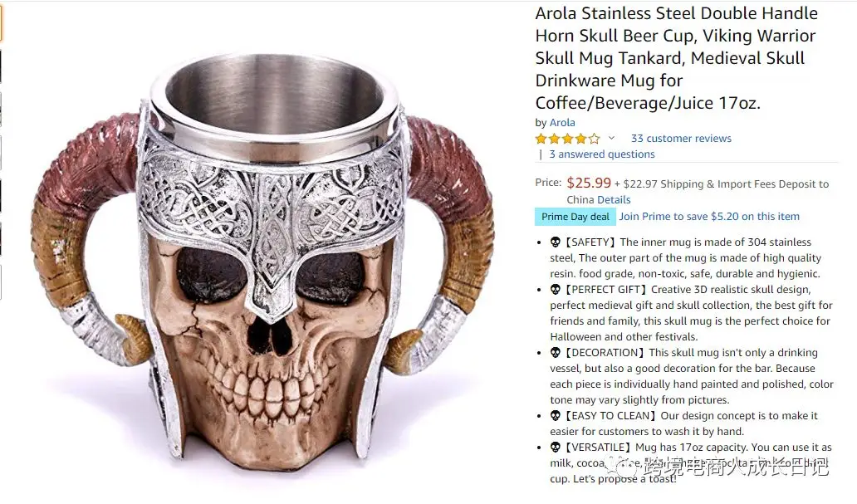Open 3 answered questions link
The height and width of the screenshot is (504, 857).
(602, 154)
